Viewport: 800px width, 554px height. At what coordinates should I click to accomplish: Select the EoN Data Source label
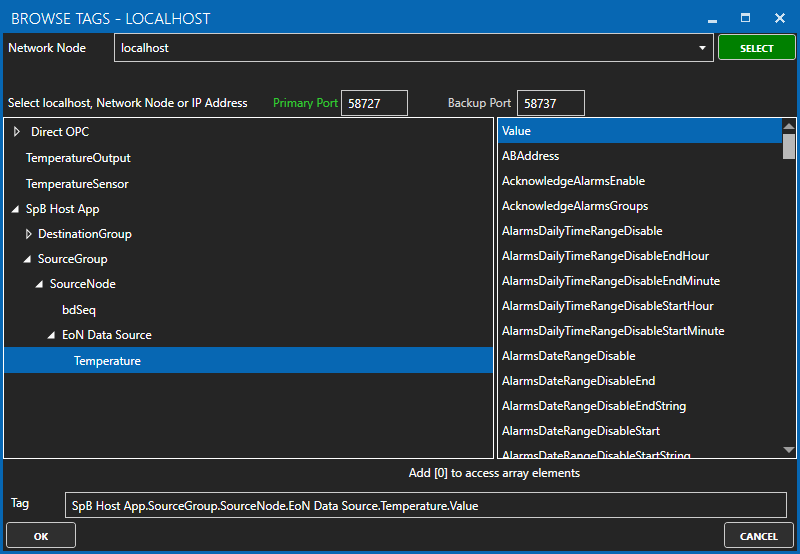107,335
